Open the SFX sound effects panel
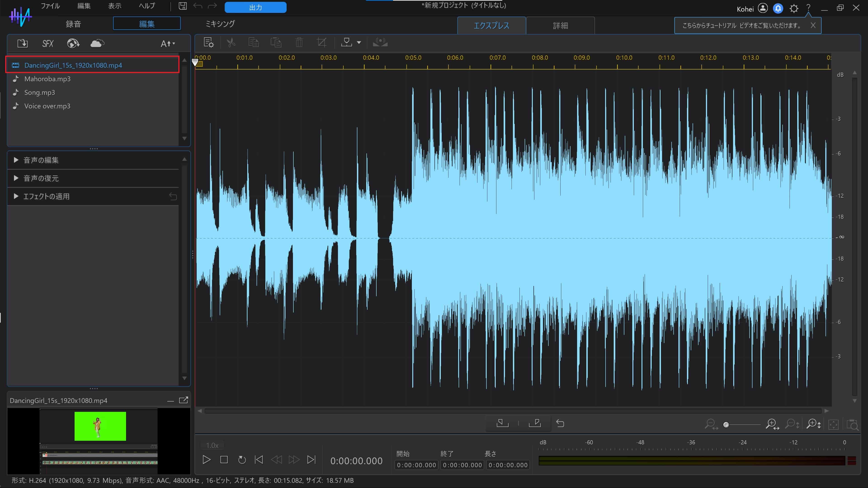The width and height of the screenshot is (868, 488). (x=47, y=43)
